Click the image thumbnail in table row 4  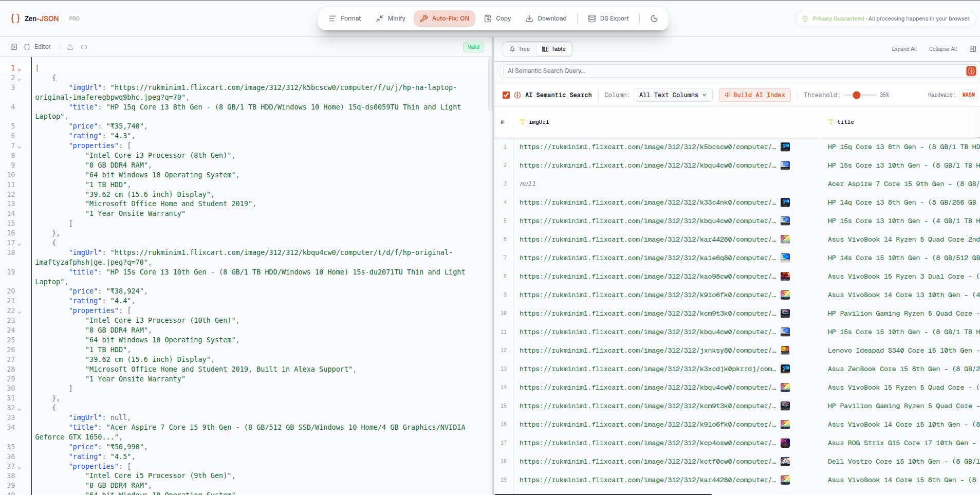[x=785, y=203]
